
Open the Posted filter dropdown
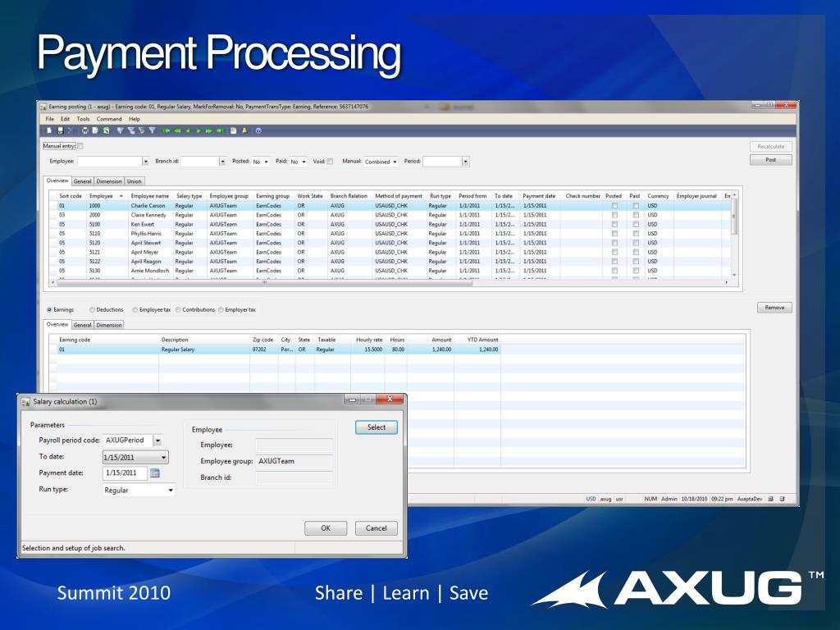(267, 162)
